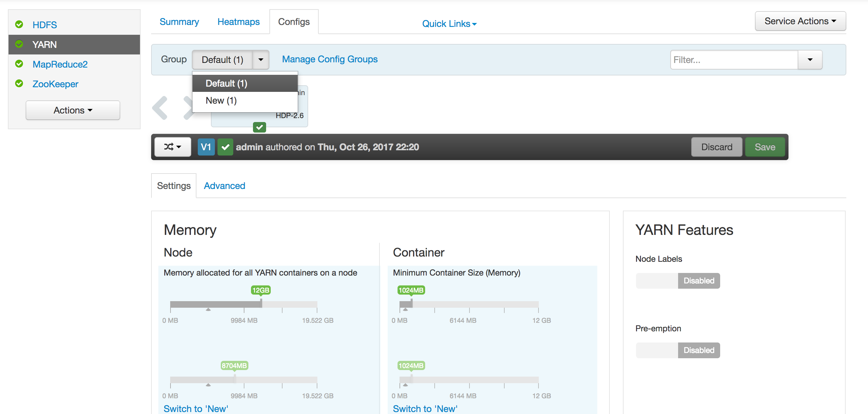The width and height of the screenshot is (868, 414).
Task: Expand the Actions dropdown in the sidebar
Action: point(73,110)
